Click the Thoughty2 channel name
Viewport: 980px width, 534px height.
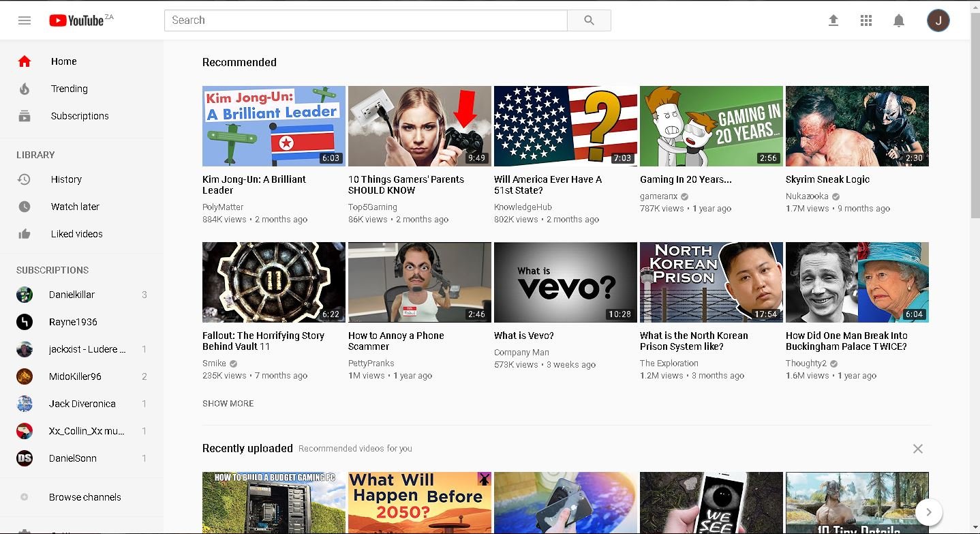[806, 364]
